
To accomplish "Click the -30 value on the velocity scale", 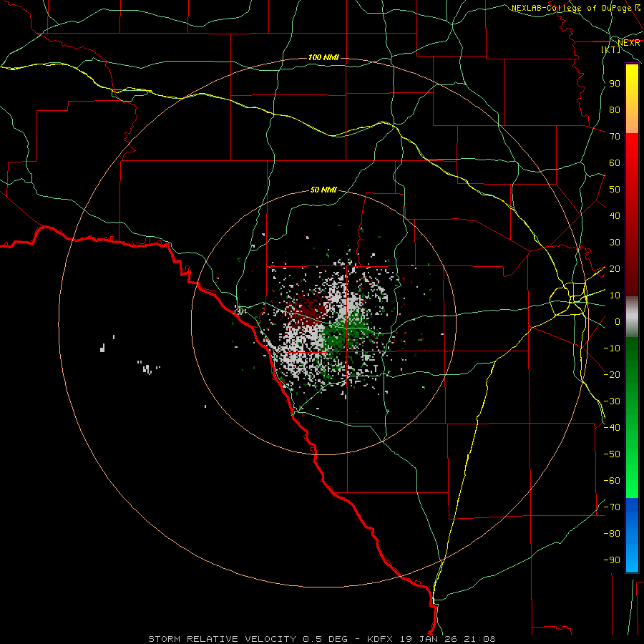I will (612, 401).
